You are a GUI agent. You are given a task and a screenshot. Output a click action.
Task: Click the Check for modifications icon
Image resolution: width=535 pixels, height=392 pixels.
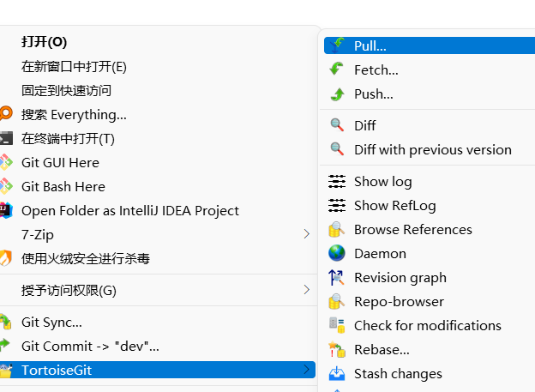(x=337, y=325)
